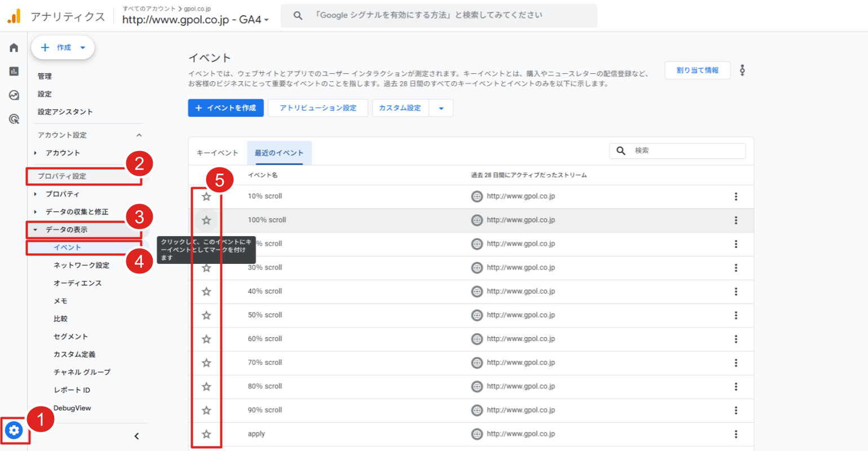
Task: Click the globe icon beside 10% scroll stream
Action: coord(478,196)
